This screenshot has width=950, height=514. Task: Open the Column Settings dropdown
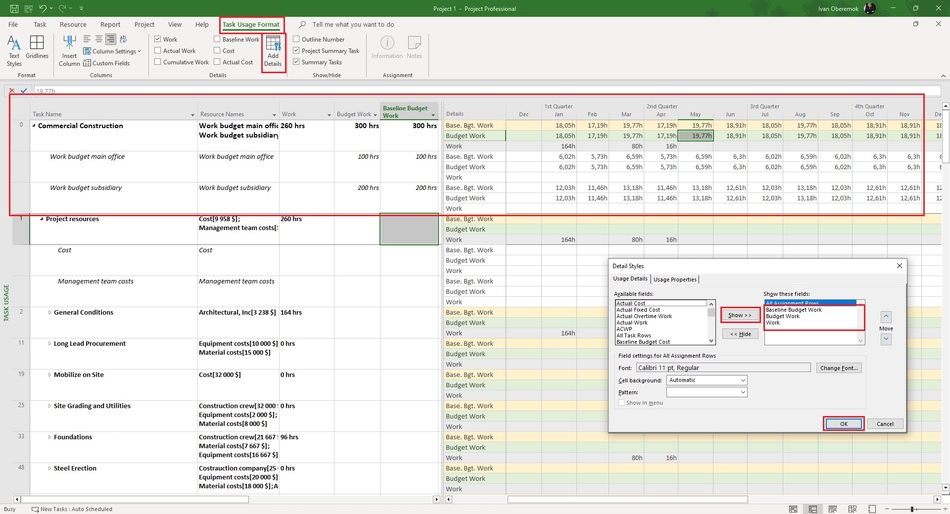coord(112,51)
